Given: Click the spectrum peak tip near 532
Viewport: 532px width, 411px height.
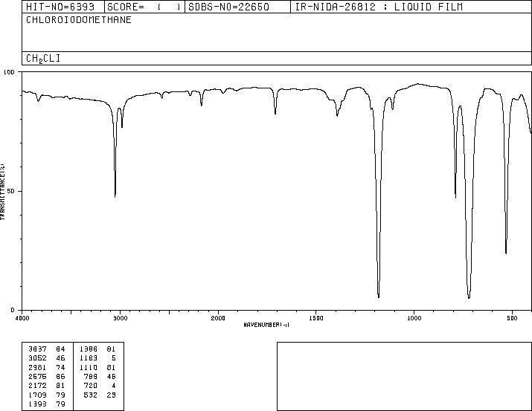Looking at the screenshot, I should coord(506,253).
